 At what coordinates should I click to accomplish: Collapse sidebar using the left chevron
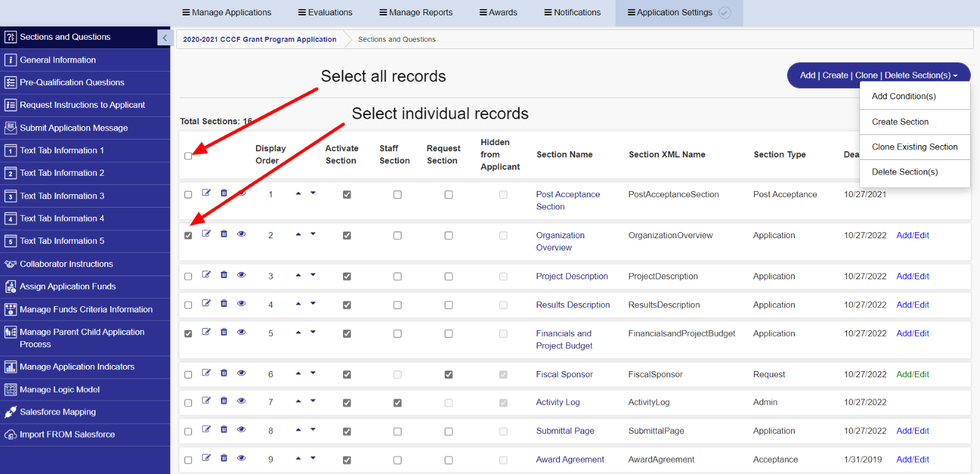[164, 37]
